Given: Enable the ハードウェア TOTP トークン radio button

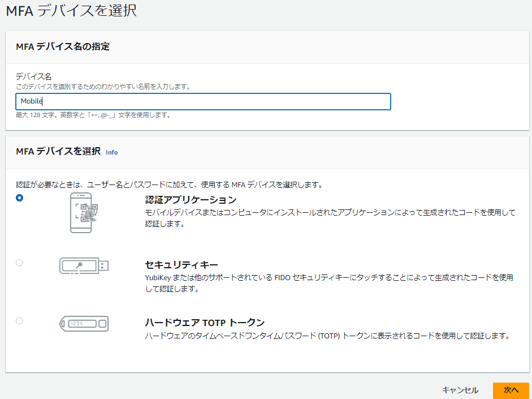Looking at the screenshot, I should pyautogui.click(x=20, y=320).
